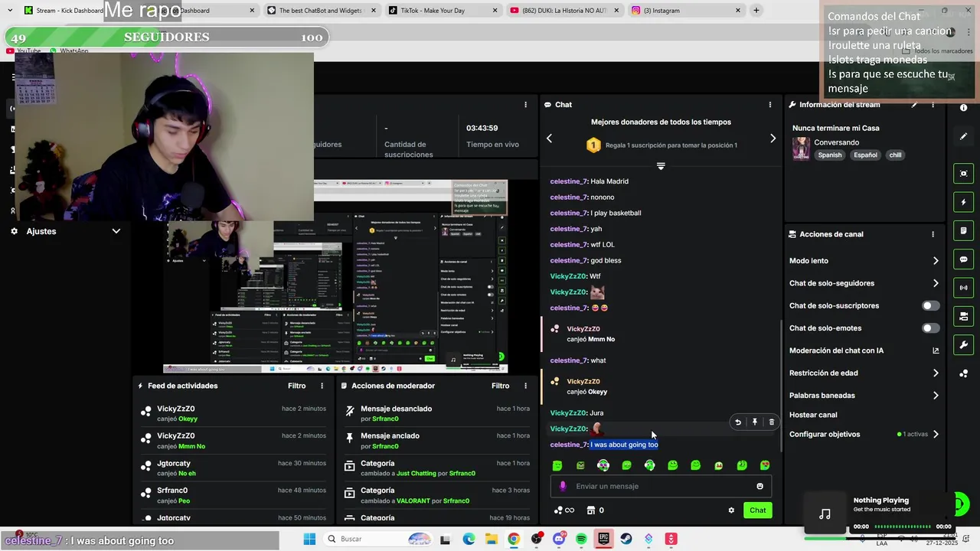Viewport: 980px width, 551px height.
Task: Open a new browser tab
Action: pyautogui.click(x=756, y=11)
